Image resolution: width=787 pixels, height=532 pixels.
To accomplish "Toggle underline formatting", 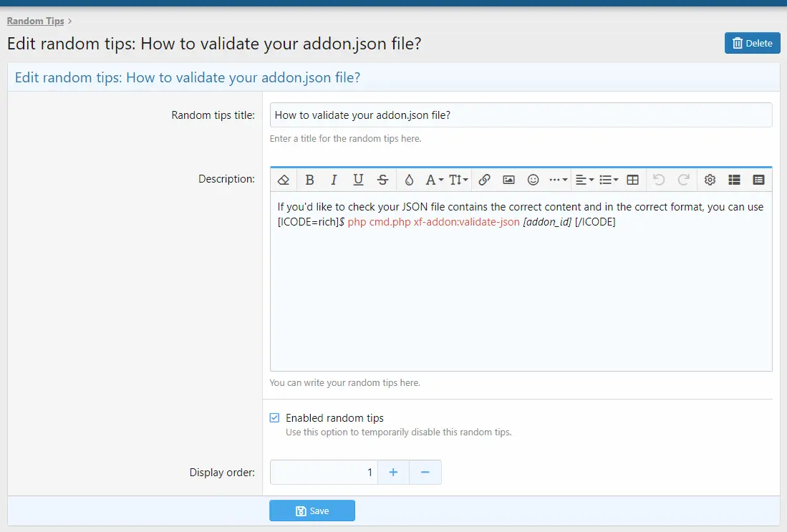I will tap(358, 180).
